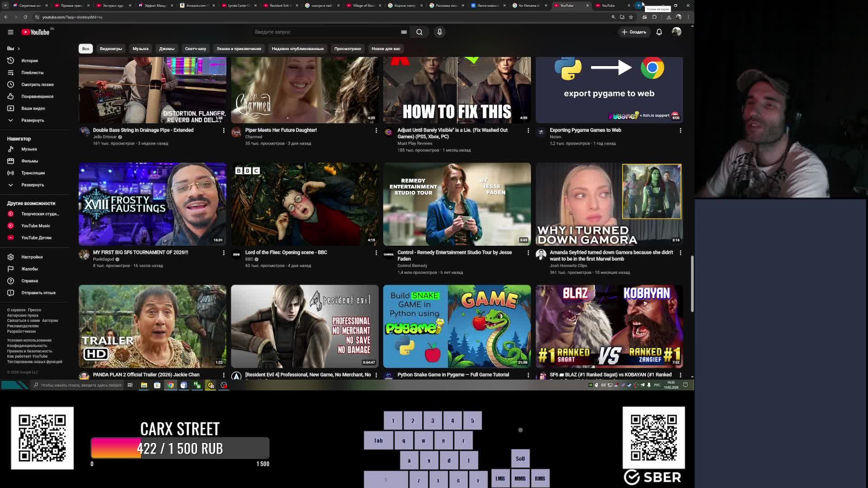Expand 'Развернуть' under Навигатор section
The width and height of the screenshot is (868, 488).
[x=32, y=185]
